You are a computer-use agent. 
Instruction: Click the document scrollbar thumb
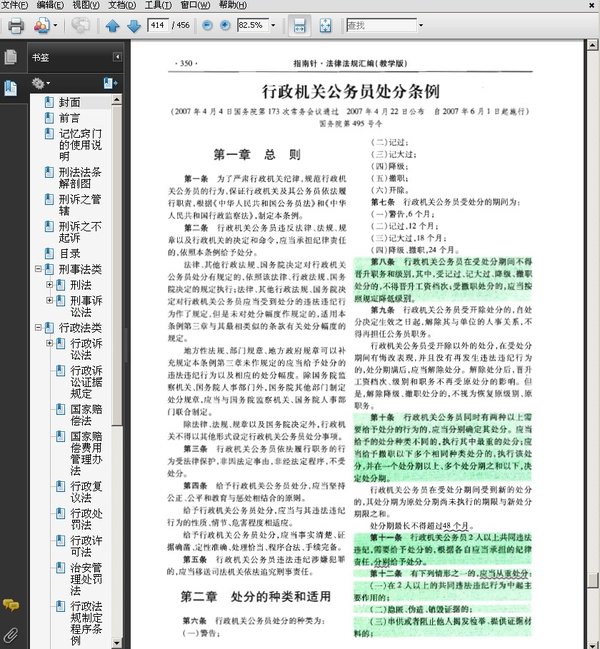point(593,580)
